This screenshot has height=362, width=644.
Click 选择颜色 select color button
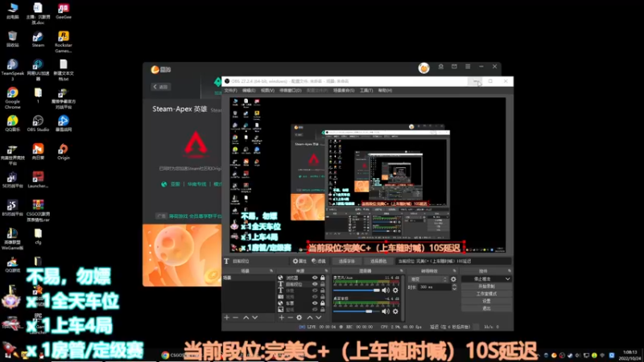(378, 261)
